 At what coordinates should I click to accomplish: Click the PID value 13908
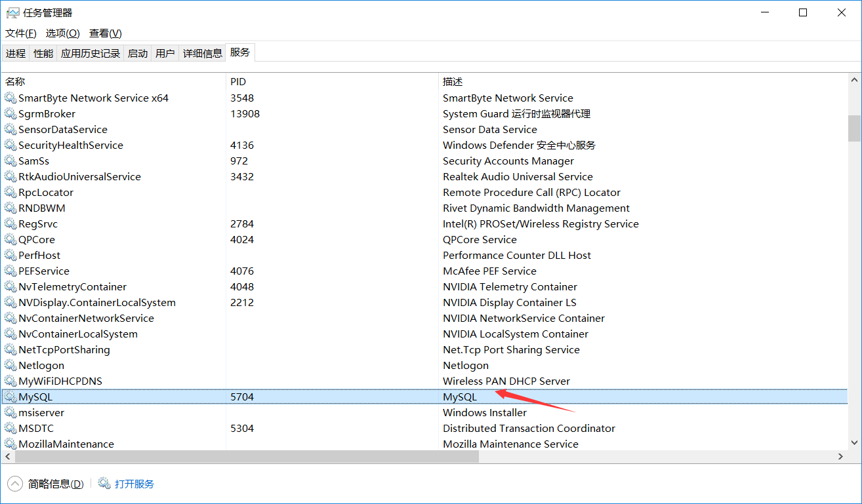(245, 114)
